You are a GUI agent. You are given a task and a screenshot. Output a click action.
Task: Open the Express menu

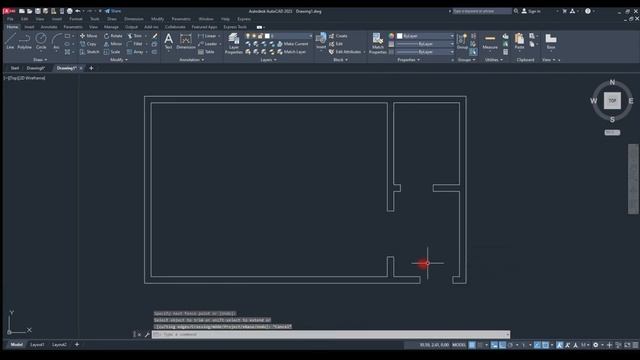pos(244,19)
